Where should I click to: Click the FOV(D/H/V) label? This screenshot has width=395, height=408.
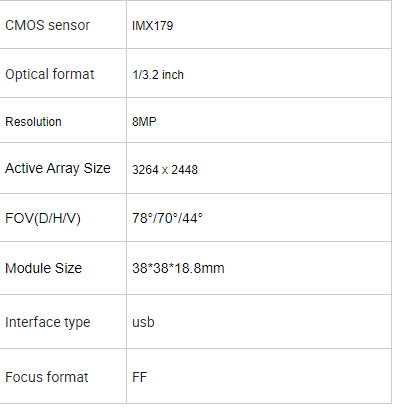(43, 218)
